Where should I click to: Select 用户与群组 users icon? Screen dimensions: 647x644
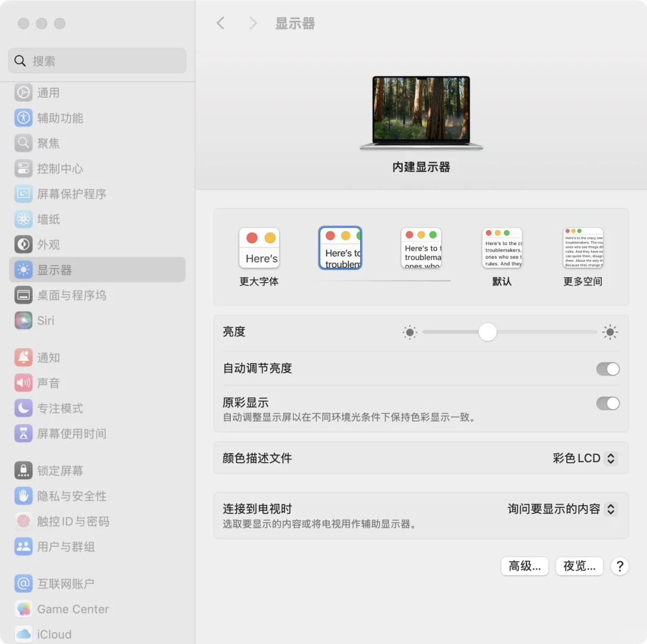23,547
